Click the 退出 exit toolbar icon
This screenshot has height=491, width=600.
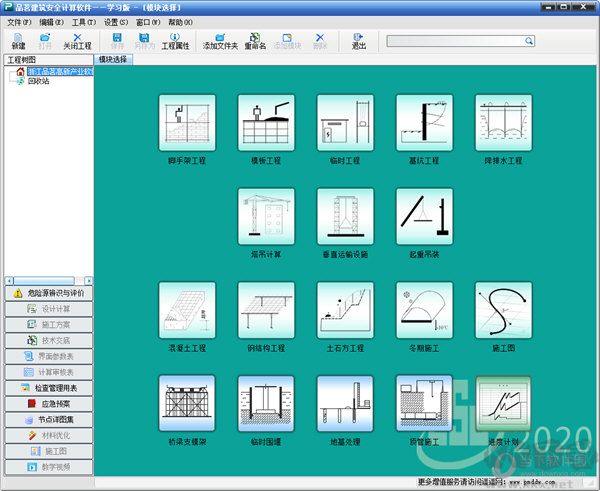click(359, 41)
